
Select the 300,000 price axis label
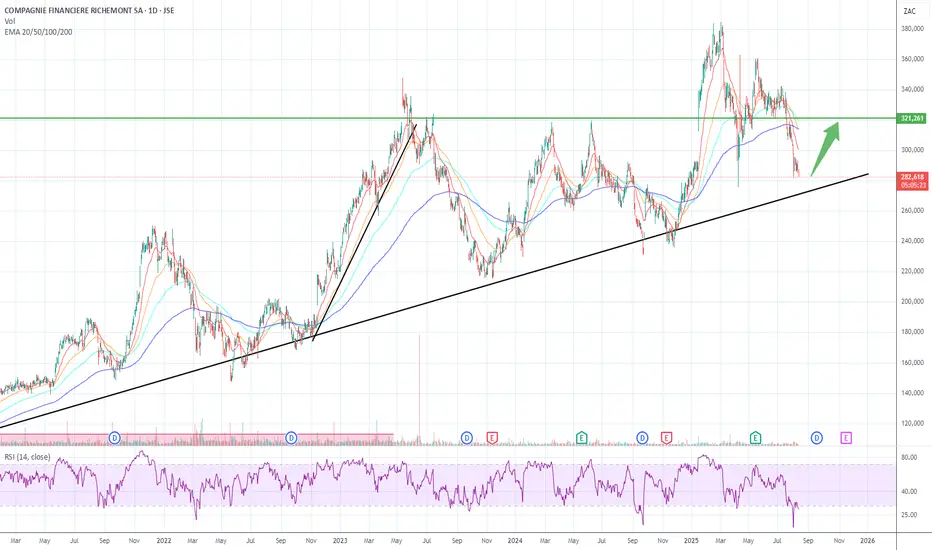[x=912, y=150]
